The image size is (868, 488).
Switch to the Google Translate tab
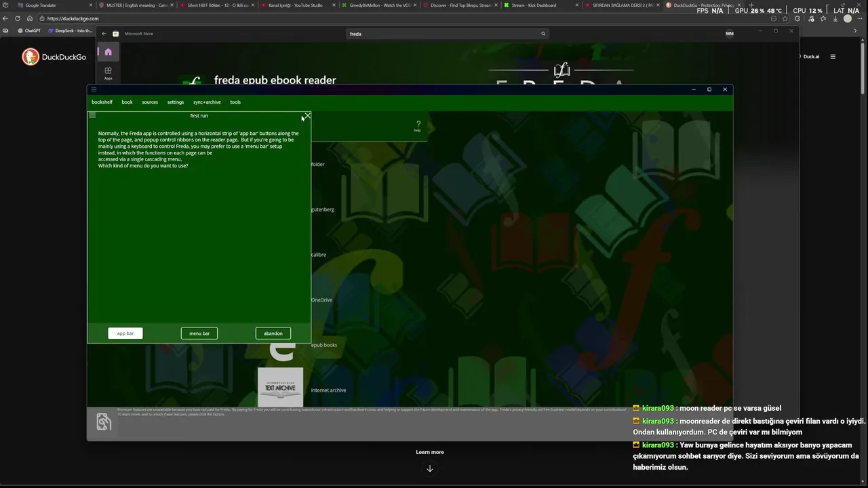[x=54, y=5]
